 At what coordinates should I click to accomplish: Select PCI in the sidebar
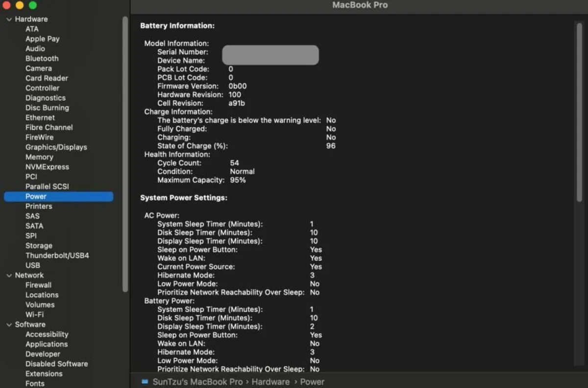[31, 177]
